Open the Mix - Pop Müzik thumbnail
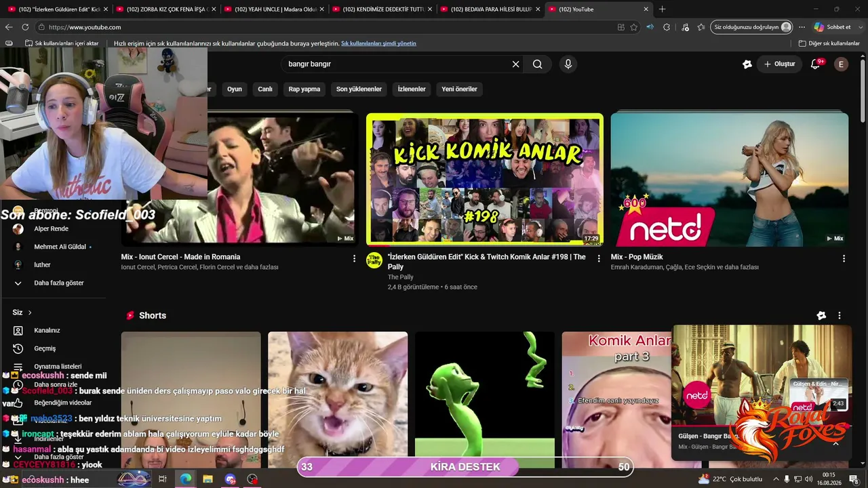868x488 pixels. [730, 179]
